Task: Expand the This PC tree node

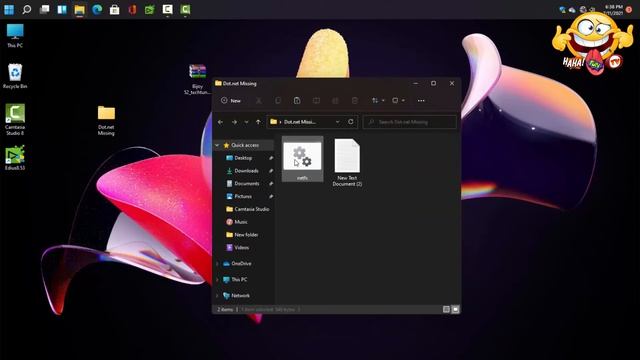Action: pos(217,280)
